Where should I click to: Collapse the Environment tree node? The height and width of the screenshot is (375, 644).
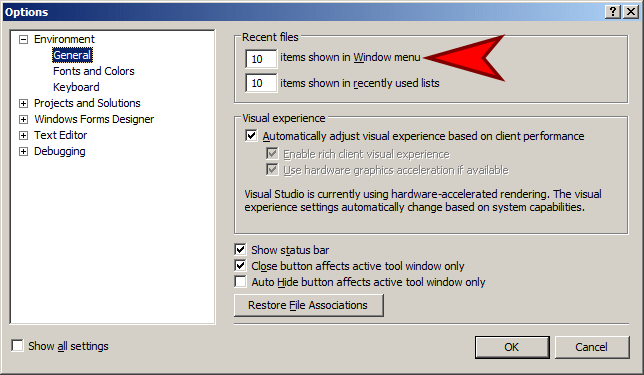pyautogui.click(x=23, y=39)
